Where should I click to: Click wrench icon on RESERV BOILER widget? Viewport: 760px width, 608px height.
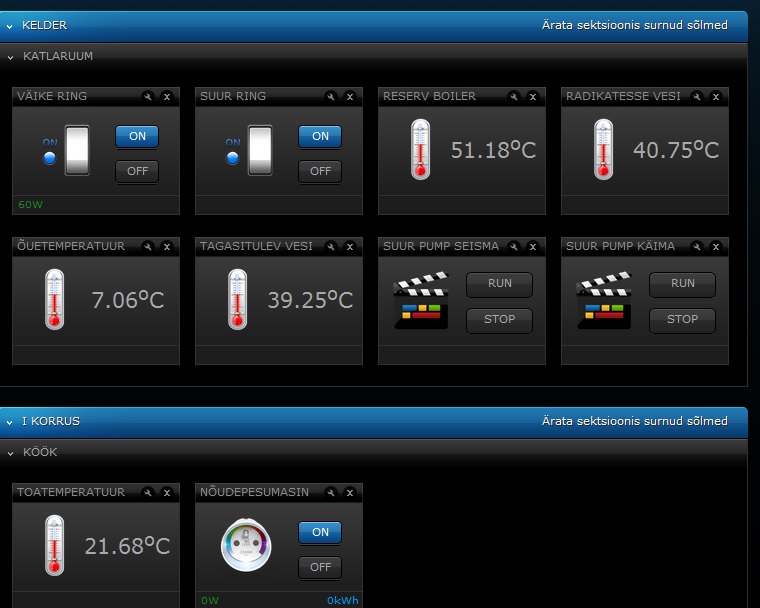[x=514, y=97]
